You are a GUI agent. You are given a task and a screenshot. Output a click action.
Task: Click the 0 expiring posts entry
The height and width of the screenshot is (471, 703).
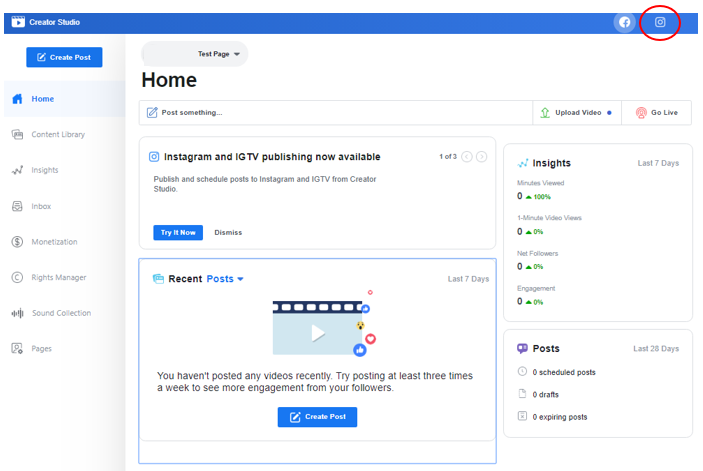[560, 417]
